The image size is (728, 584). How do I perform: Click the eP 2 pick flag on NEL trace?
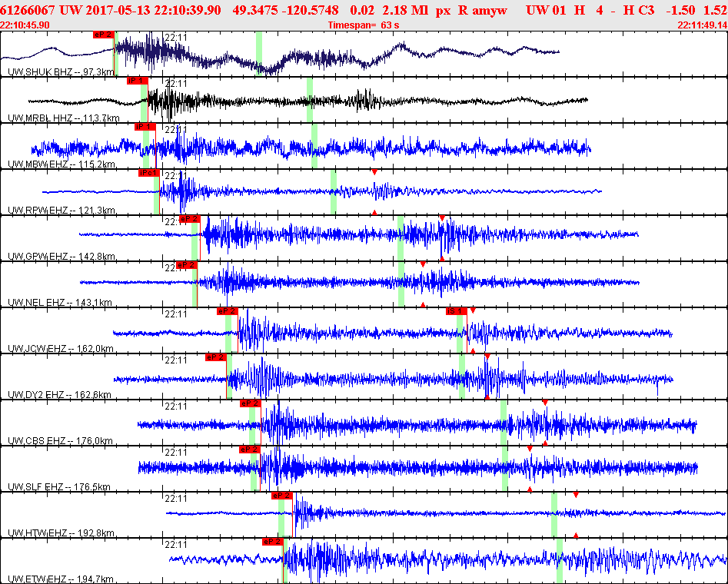[187, 265]
